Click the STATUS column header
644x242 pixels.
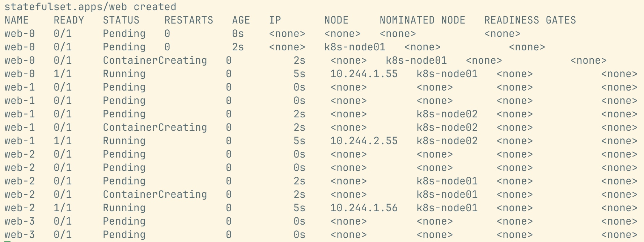click(121, 20)
